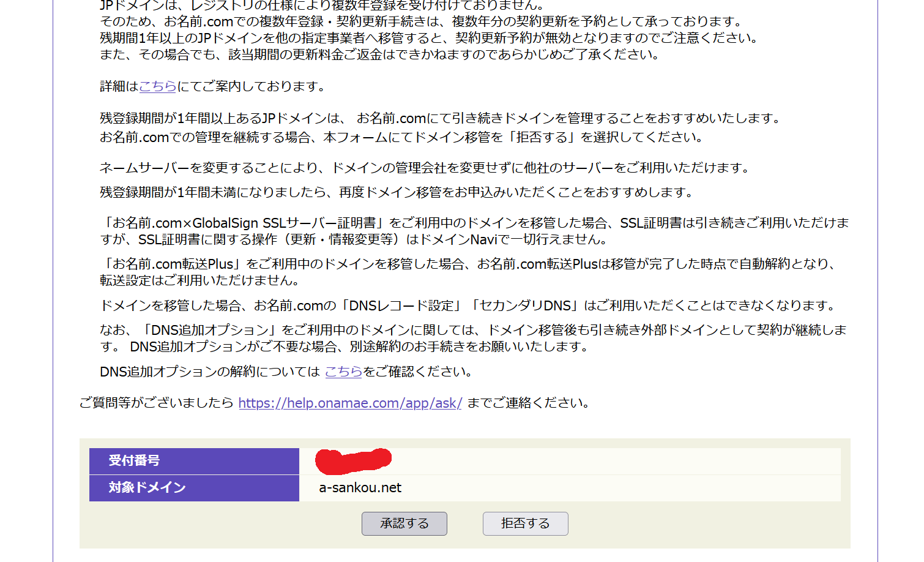
Task: Click the line starting 残期間1年以上のJPドメイン
Action: click(x=430, y=38)
